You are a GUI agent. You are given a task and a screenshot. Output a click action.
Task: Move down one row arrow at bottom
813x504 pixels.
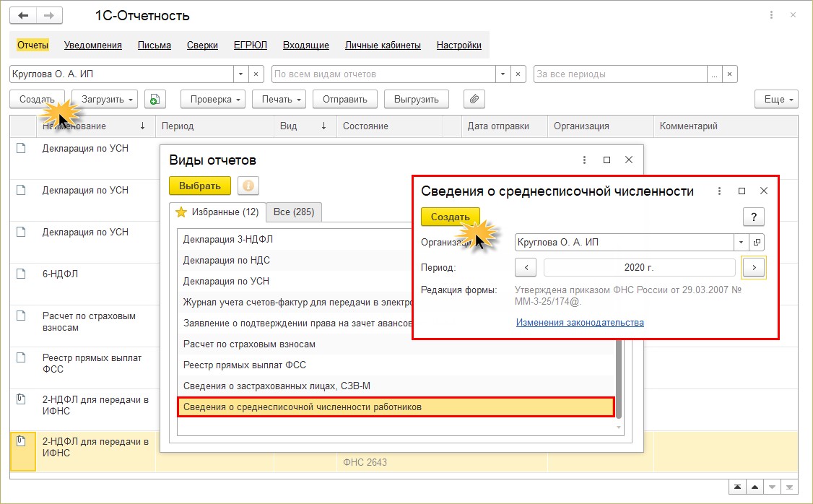pos(773,487)
